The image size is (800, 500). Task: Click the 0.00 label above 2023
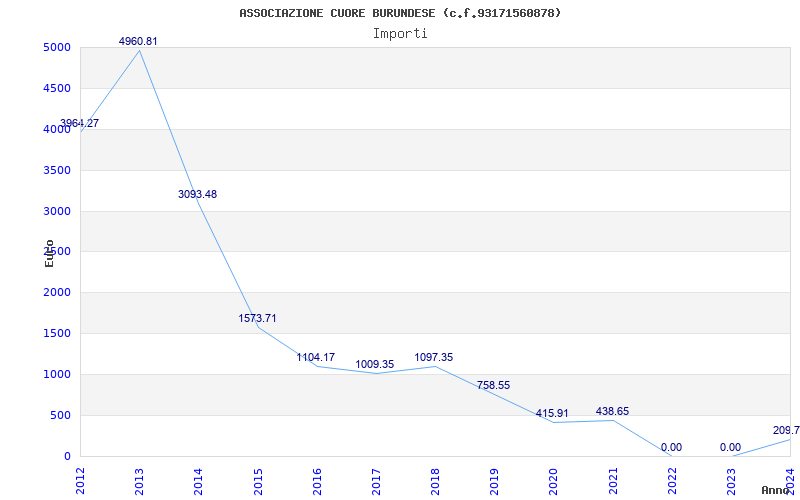(731, 447)
